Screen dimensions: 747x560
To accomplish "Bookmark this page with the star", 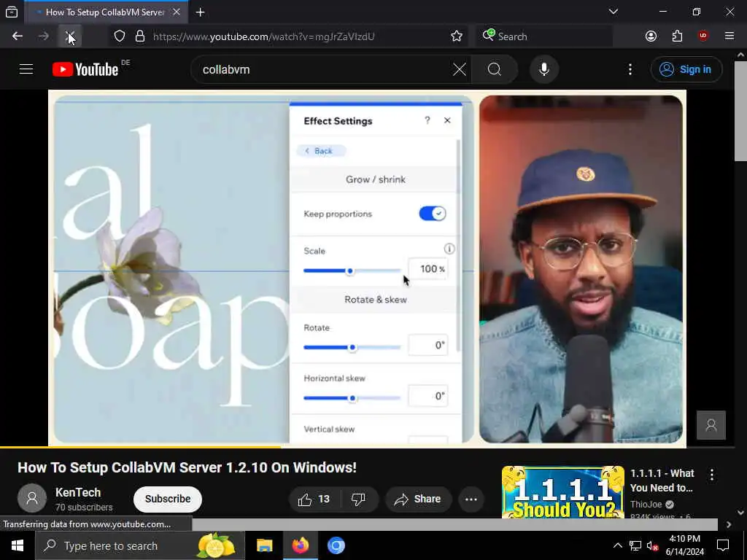I will click(x=457, y=36).
